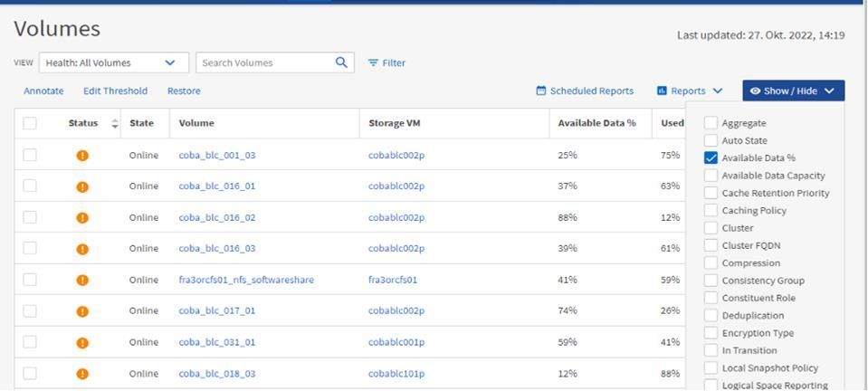Tick the select-all checkbox in table header
The width and height of the screenshot is (868, 391).
click(30, 124)
